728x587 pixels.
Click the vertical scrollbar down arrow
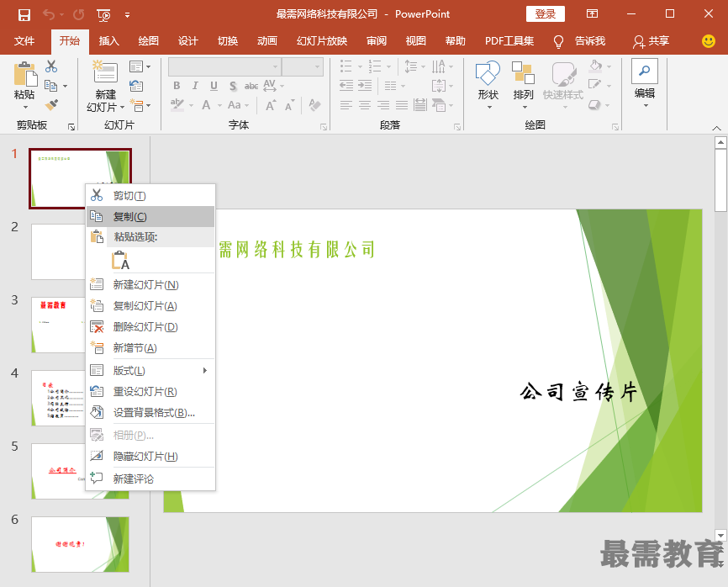[720, 536]
